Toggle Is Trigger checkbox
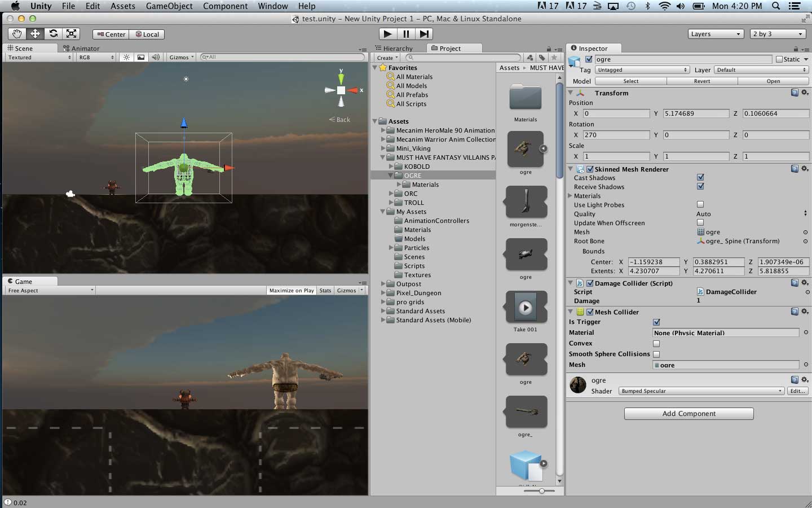This screenshot has height=508, width=812. click(656, 322)
